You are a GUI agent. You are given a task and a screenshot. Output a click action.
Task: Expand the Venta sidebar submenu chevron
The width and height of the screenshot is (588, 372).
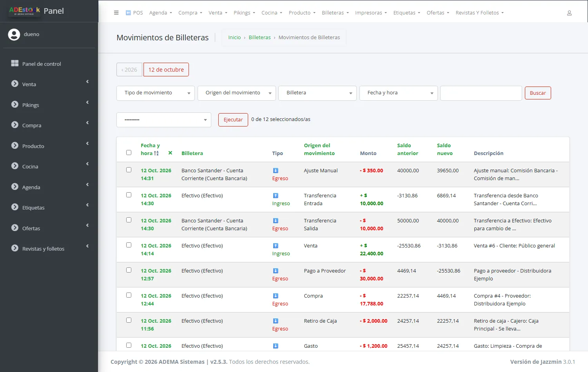tap(87, 82)
